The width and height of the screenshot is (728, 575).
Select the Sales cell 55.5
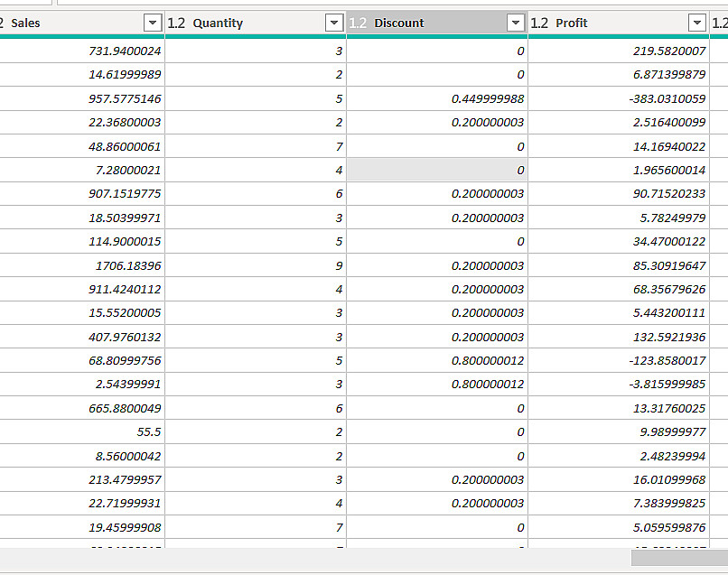coord(82,432)
